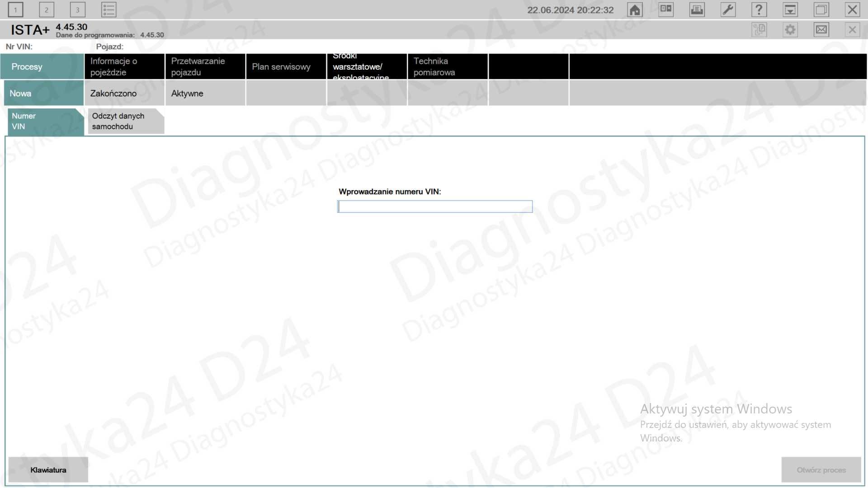Click the minimize-to-tray download icon
Viewport: 868px width, 488px height.
point(790,9)
